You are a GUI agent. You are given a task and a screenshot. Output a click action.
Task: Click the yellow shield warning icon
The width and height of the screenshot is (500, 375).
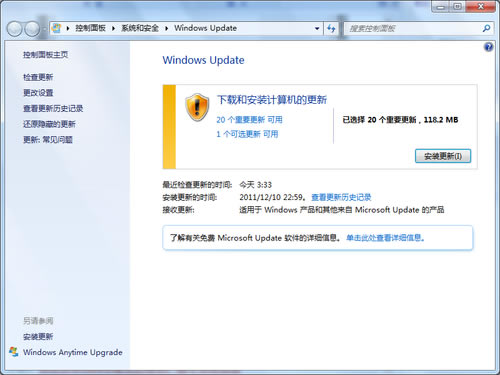click(x=197, y=107)
